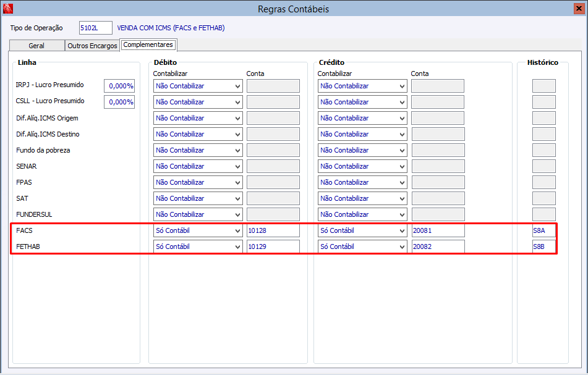588x375 pixels.
Task: Click the FETHAB debit Conta field 10129
Action: coord(273,246)
